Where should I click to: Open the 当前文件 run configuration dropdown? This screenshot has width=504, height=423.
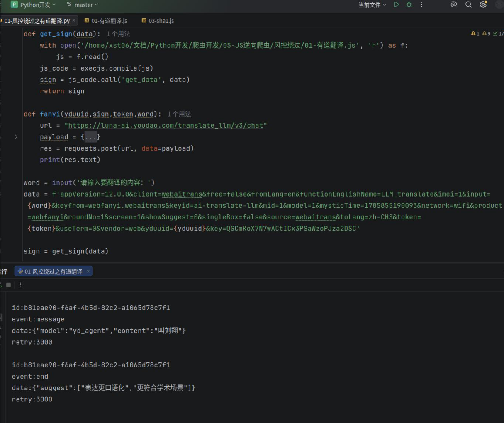(373, 5)
